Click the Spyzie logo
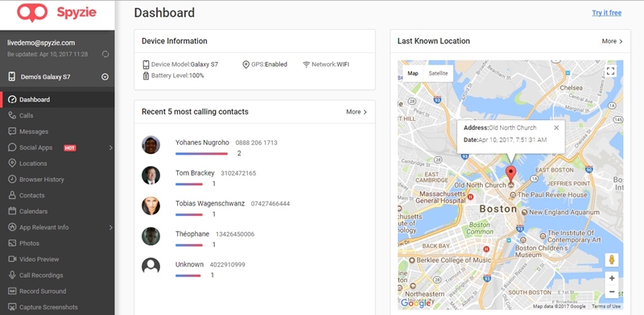Image resolution: width=644 pixels, height=315 pixels. (56, 12)
